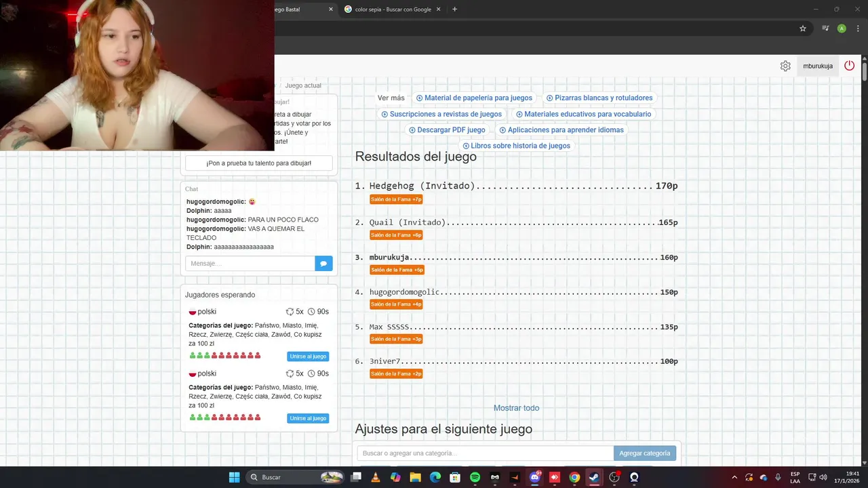Viewport: 868px width, 488px height.
Task: Open Chrome three-dot menu
Action: 858,28
